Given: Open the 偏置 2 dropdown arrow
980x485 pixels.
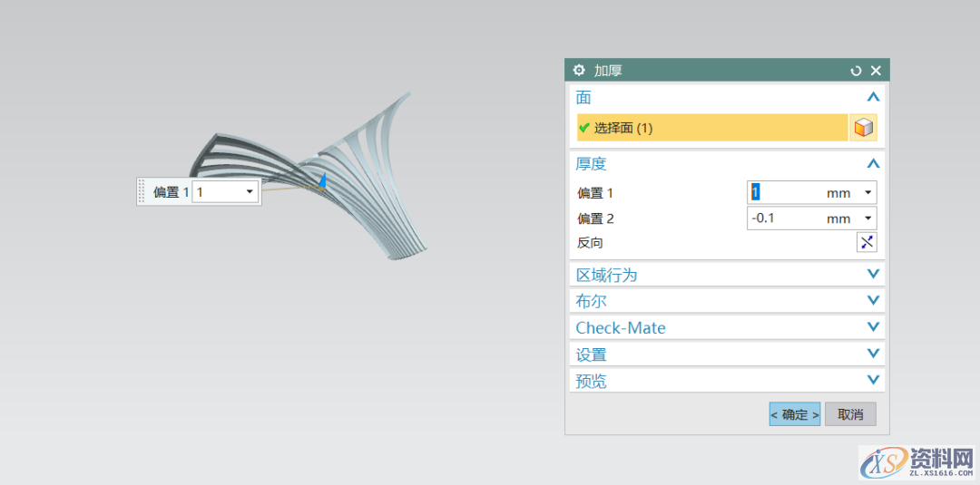Looking at the screenshot, I should click(x=868, y=218).
